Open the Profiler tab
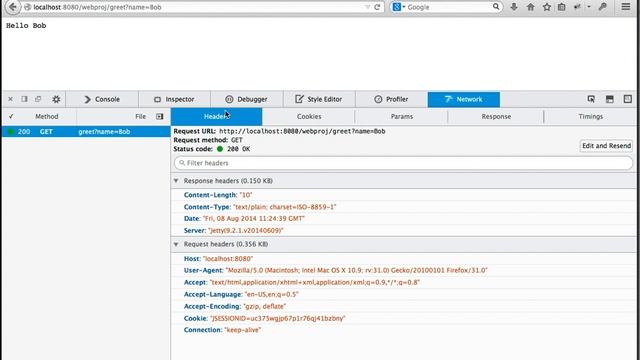This screenshot has height=360, width=640. 391,99
